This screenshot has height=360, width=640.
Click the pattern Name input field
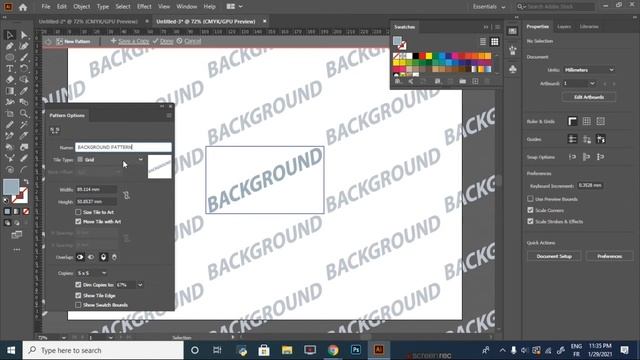pos(123,147)
